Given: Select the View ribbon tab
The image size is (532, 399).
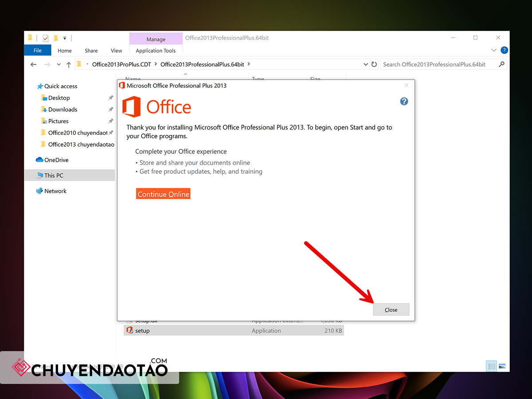Looking at the screenshot, I should pyautogui.click(x=117, y=51).
